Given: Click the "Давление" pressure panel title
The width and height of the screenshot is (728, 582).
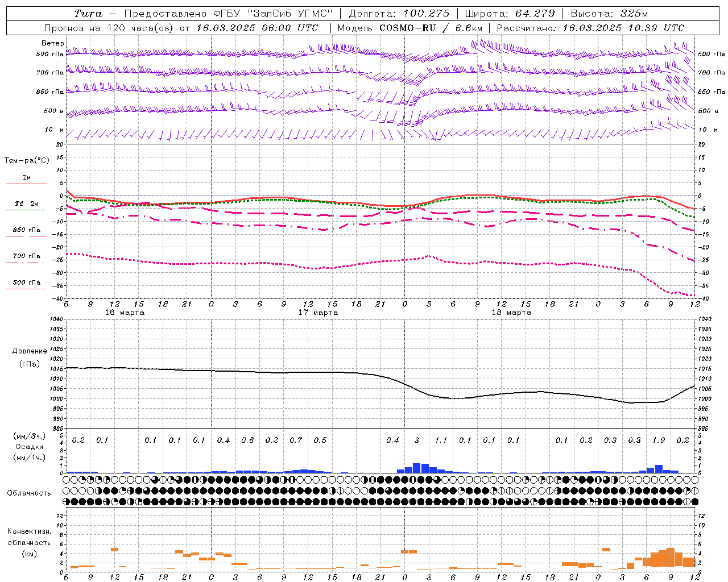Looking at the screenshot, I should point(29,351).
